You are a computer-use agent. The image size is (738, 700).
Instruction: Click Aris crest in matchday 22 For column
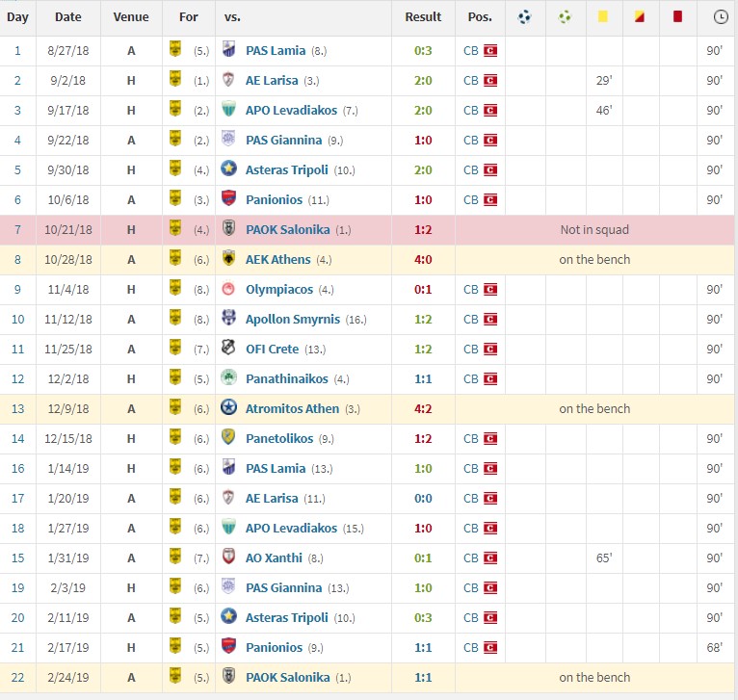point(175,676)
